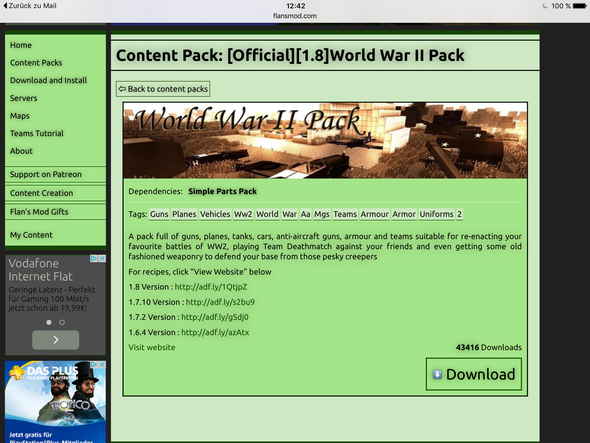This screenshot has width=590, height=443.
Task: Open Content Packs in the sidebar
Action: (x=36, y=63)
